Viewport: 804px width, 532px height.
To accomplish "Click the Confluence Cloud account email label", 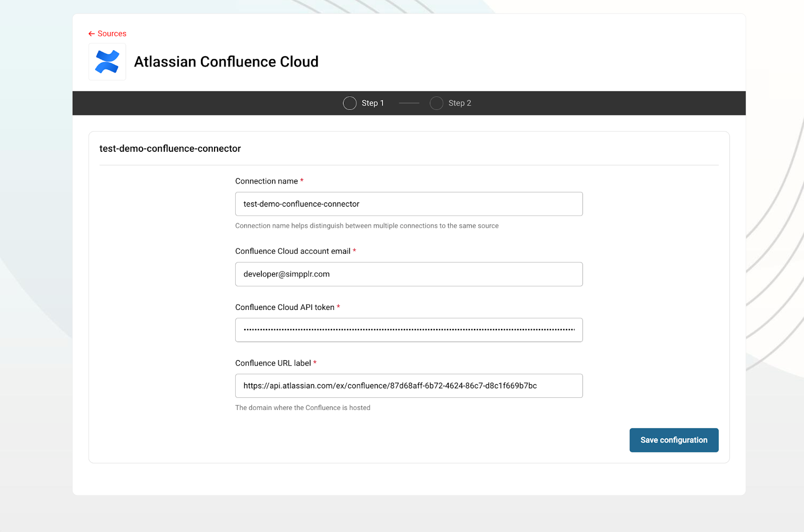I will click(292, 251).
